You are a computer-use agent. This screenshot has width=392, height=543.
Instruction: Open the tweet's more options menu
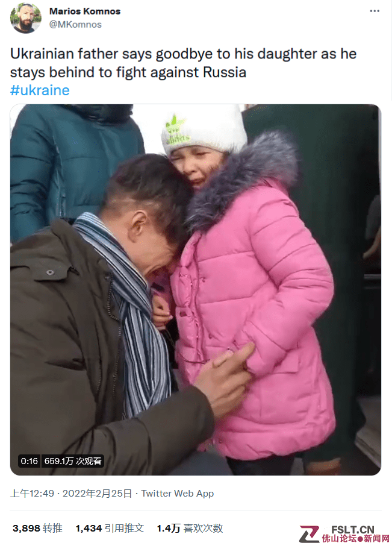click(375, 11)
